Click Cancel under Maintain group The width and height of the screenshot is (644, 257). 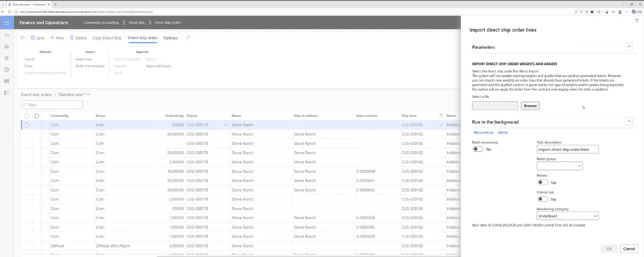[x=29, y=59]
